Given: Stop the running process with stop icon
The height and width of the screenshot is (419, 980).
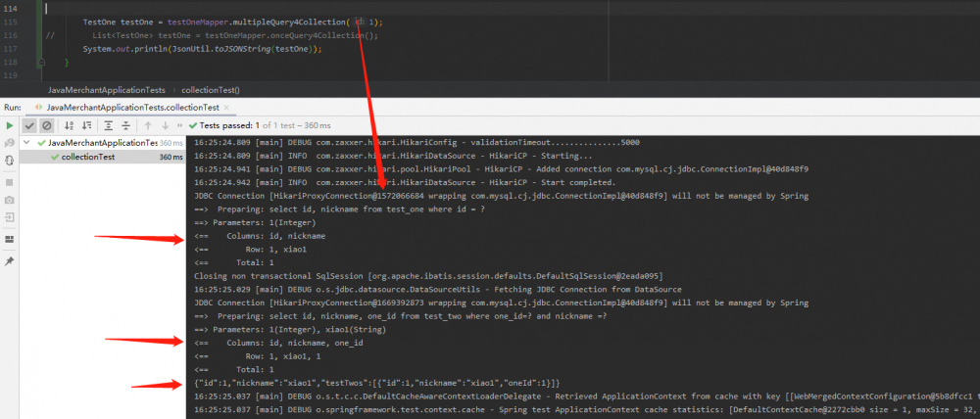Looking at the screenshot, I should coord(10,182).
